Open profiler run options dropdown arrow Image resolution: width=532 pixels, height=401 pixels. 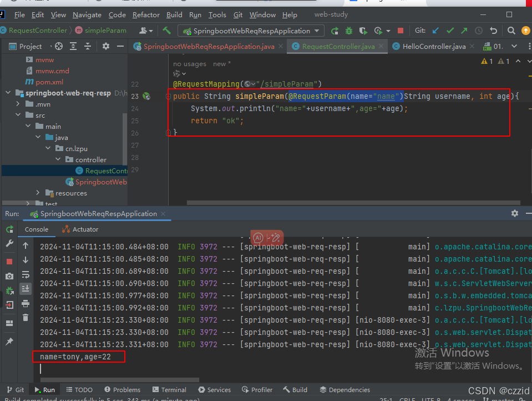388,31
